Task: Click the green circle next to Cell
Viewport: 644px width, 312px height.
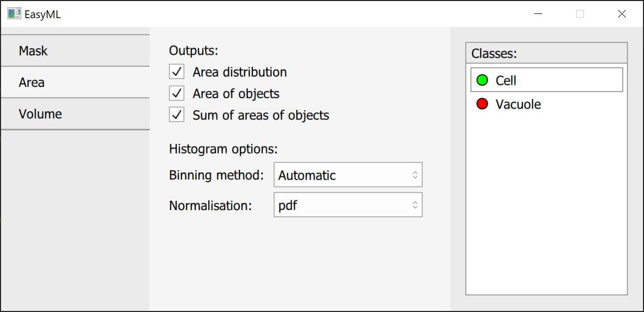Action: (482, 80)
